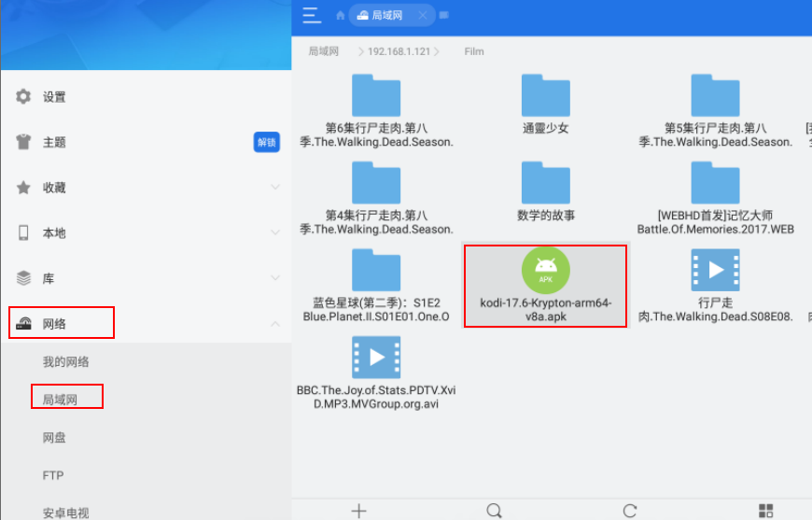Select 网盘 in sidebar
The image size is (812, 520).
(54, 438)
